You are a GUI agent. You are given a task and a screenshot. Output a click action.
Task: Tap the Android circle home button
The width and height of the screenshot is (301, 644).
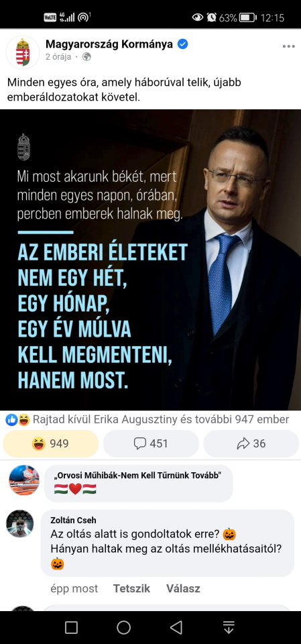tap(123, 628)
